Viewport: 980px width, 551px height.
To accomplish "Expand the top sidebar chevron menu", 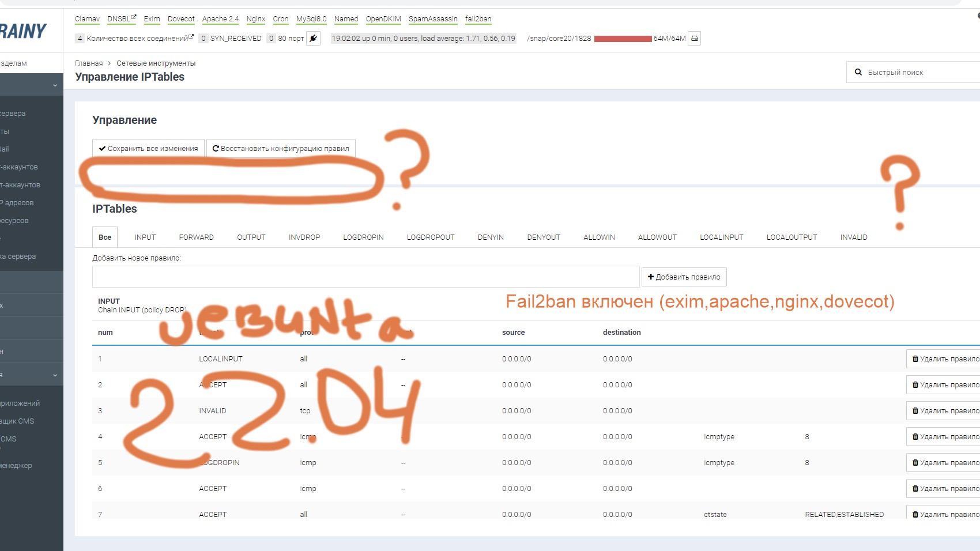I will (x=55, y=85).
